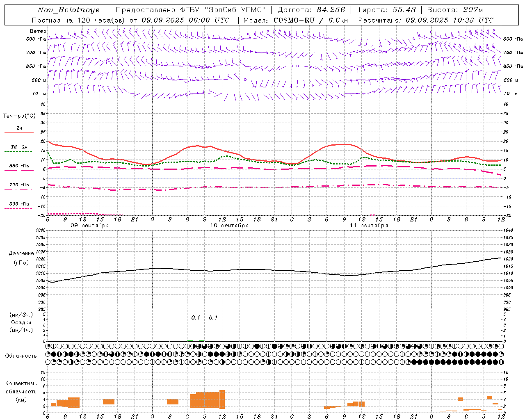This screenshot has width=525, height=420.
Task: Click the tallest orange convective bar on 10 сентября
Action: [222, 399]
